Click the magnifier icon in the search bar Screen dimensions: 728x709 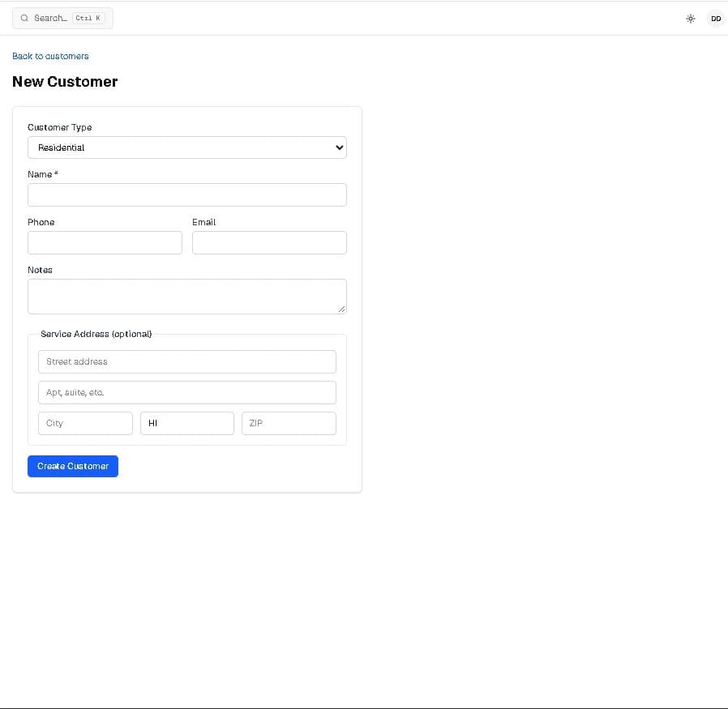[24, 18]
